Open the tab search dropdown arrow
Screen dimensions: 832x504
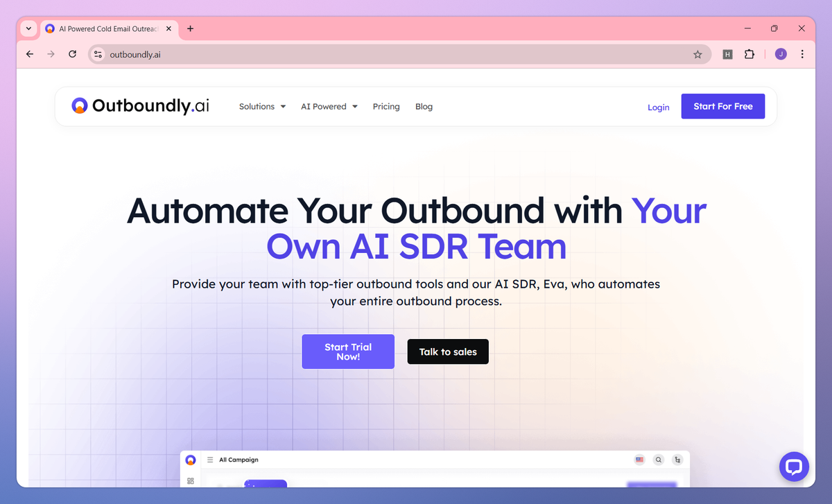coord(28,28)
